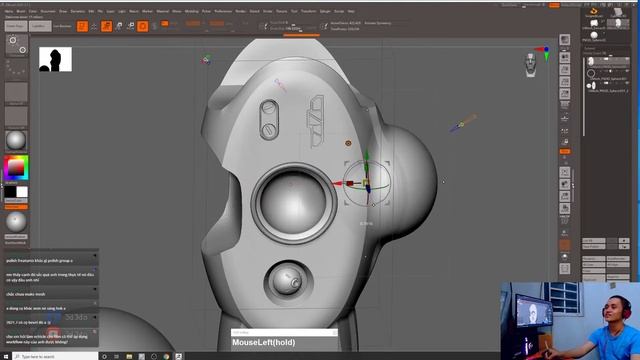Open the Preferences menu

[x=223, y=11]
